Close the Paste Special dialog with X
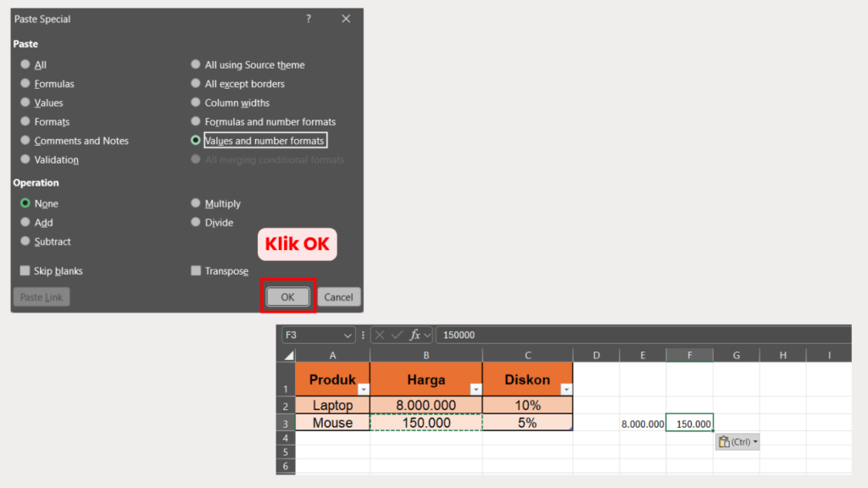This screenshot has width=868, height=488. click(346, 19)
